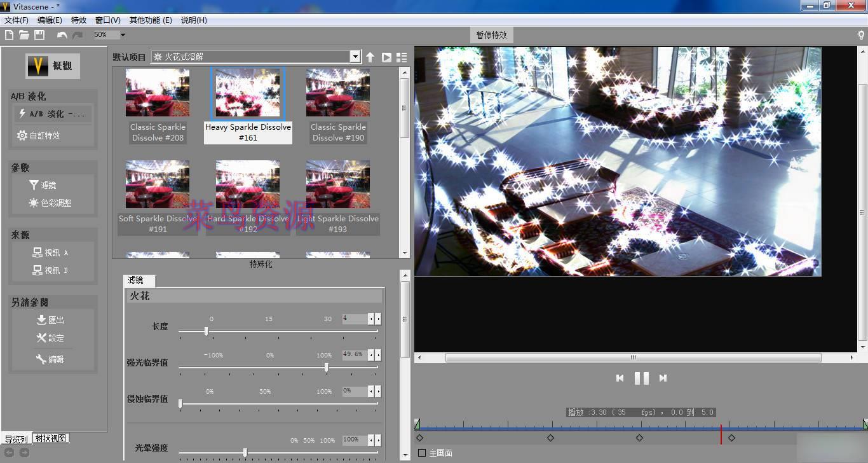Open the 火花式溶解 preset dropdown
The image size is (868, 463).
tap(355, 56)
